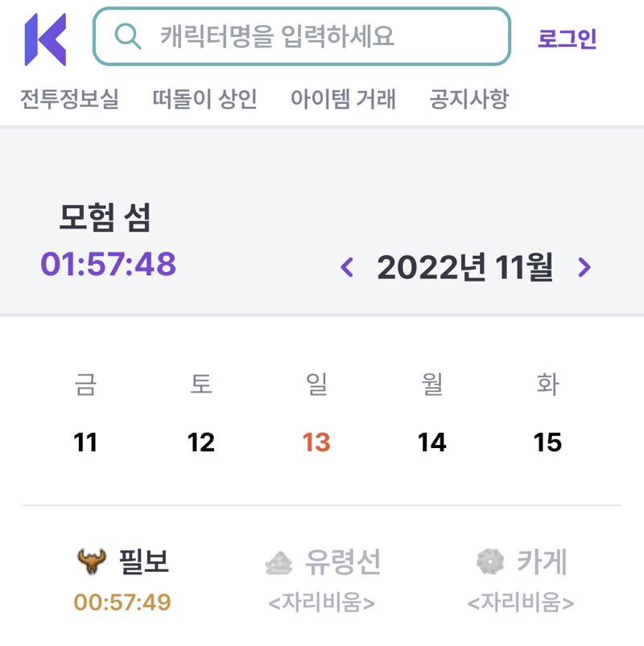Viewport: 644px width, 646px height.
Task: Select Sunday the 13th in calendar
Action: click(316, 442)
